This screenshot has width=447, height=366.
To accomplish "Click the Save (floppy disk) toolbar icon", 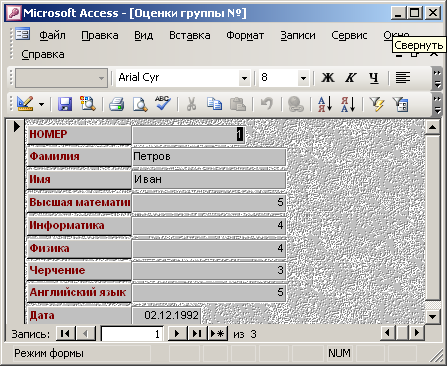I will point(65,104).
